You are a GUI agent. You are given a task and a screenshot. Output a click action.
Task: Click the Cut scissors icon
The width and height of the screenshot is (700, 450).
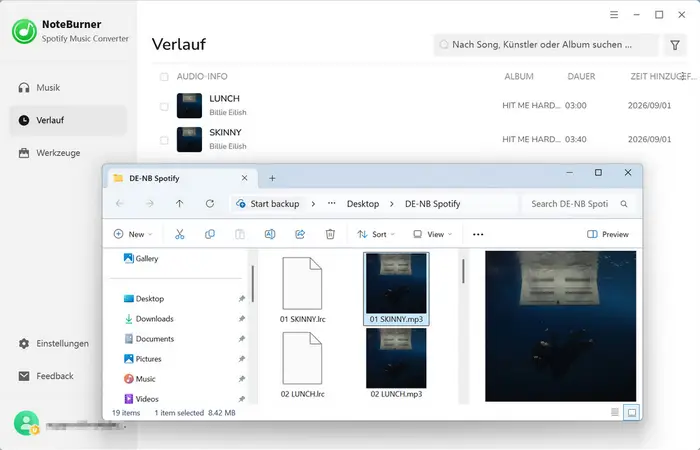(179, 234)
